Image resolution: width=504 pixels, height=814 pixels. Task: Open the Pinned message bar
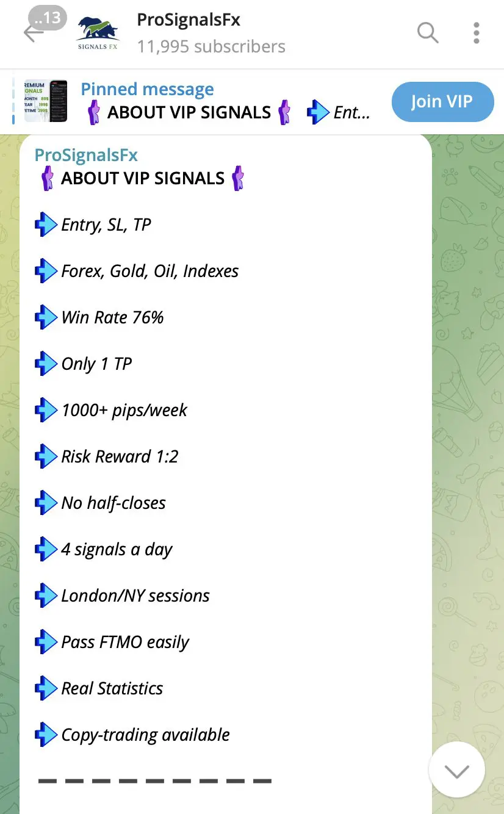click(226, 101)
